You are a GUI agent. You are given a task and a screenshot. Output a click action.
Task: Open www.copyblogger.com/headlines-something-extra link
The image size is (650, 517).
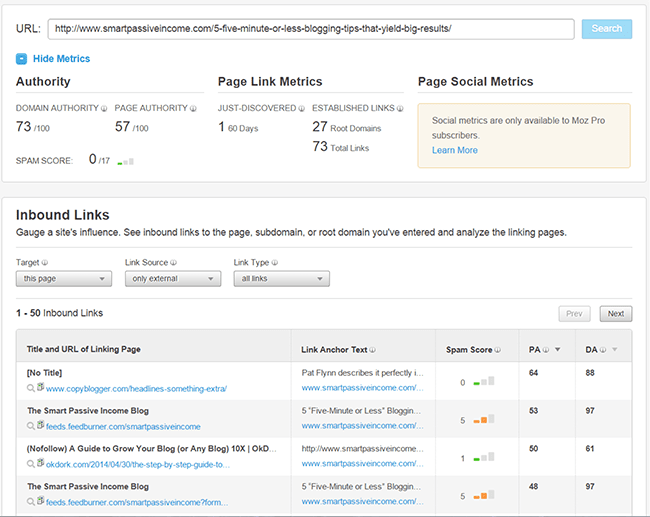136,389
